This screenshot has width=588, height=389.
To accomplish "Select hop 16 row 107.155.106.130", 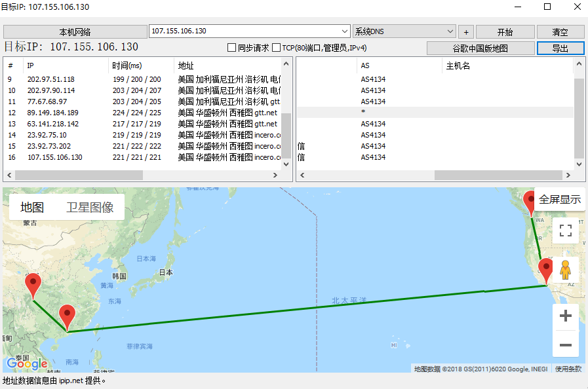I will [142, 157].
